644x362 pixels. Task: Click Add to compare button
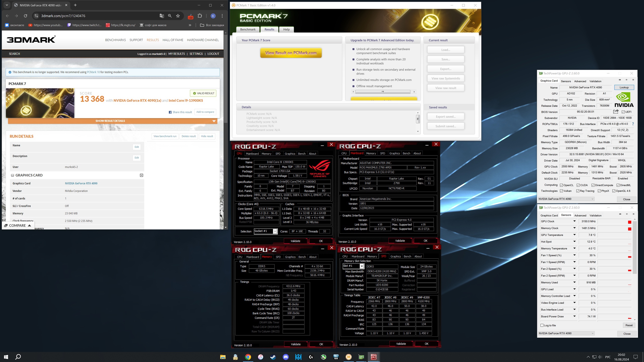click(205, 112)
